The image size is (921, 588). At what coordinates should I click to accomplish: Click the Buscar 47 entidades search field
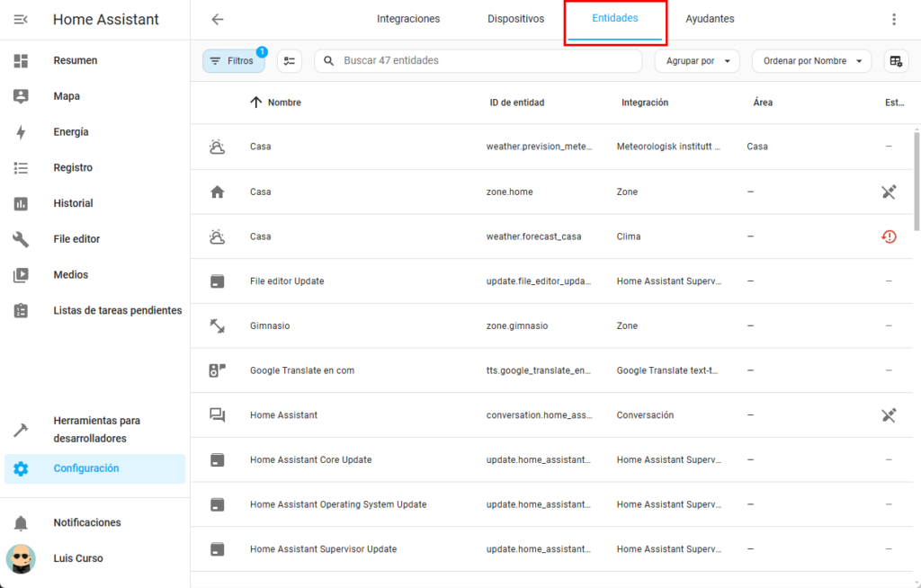click(x=486, y=61)
